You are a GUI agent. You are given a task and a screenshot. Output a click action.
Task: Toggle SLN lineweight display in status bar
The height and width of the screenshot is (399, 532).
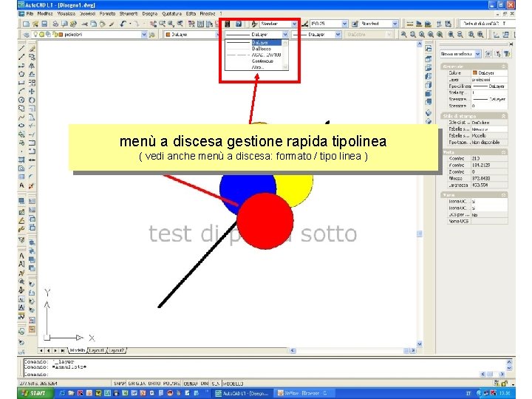[x=216, y=383]
